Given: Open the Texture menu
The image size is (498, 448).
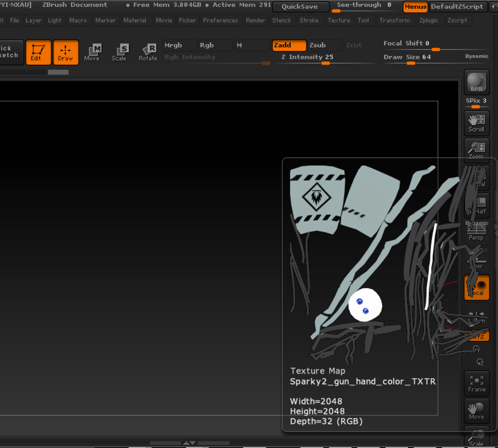Looking at the screenshot, I should [339, 20].
